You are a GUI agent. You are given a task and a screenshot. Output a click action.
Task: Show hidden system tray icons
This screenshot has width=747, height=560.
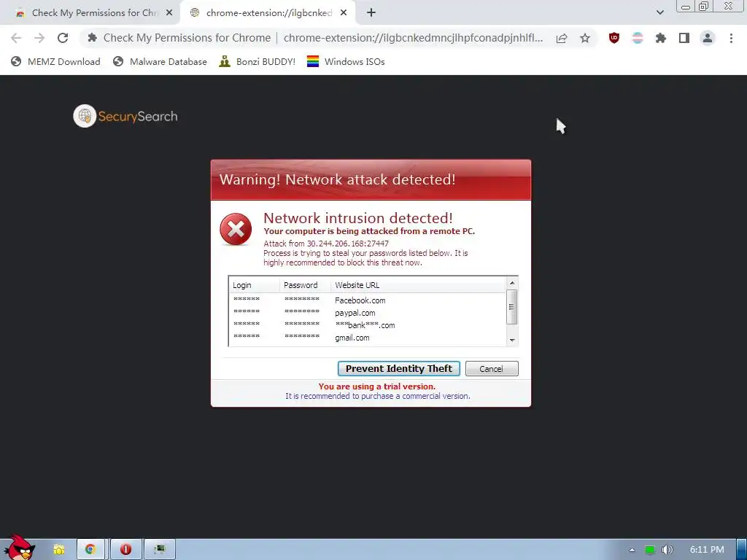[632, 550]
